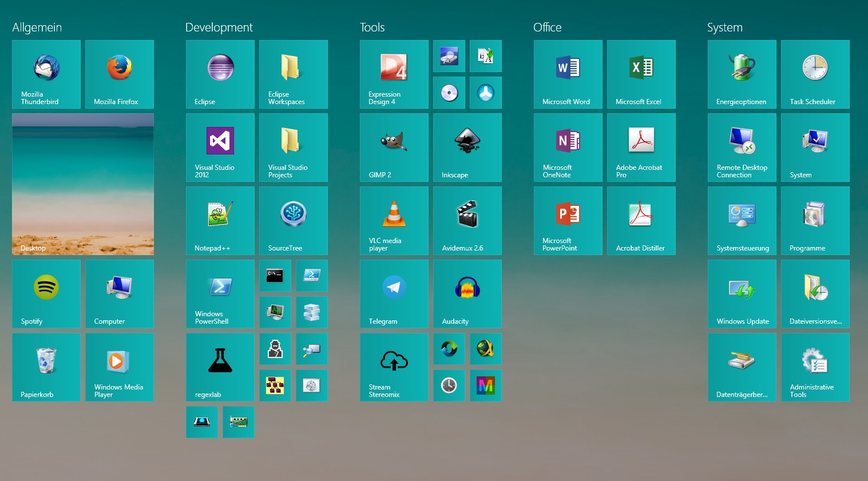Select the Development group heading
The width and height of the screenshot is (868, 481).
219,27
